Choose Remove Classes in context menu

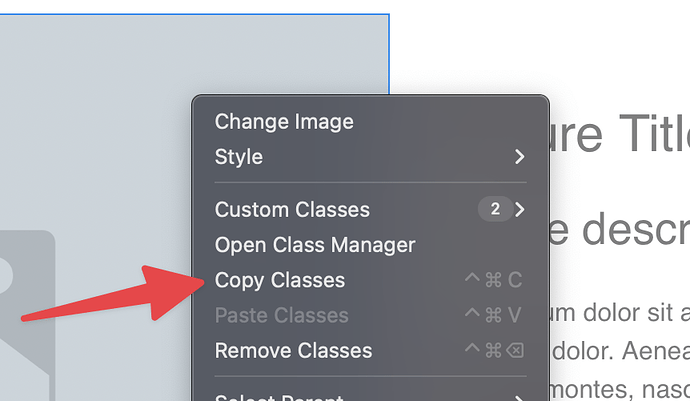pos(293,351)
